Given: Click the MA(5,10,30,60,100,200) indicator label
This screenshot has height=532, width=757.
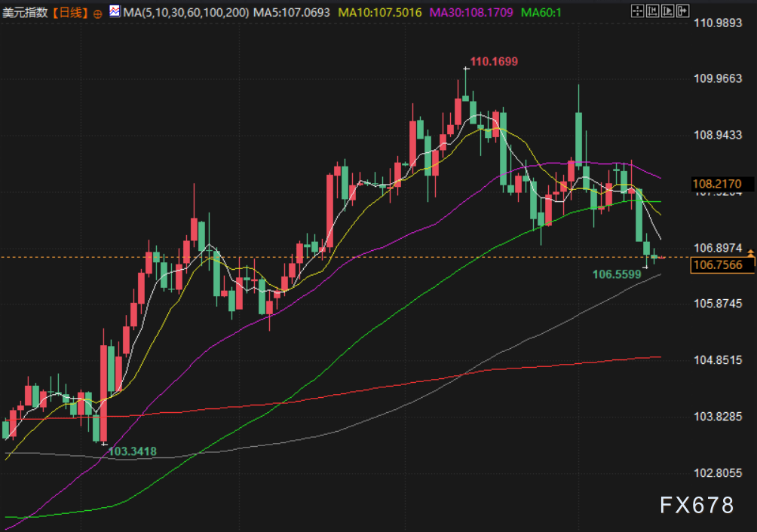Looking at the screenshot, I should (186, 13).
